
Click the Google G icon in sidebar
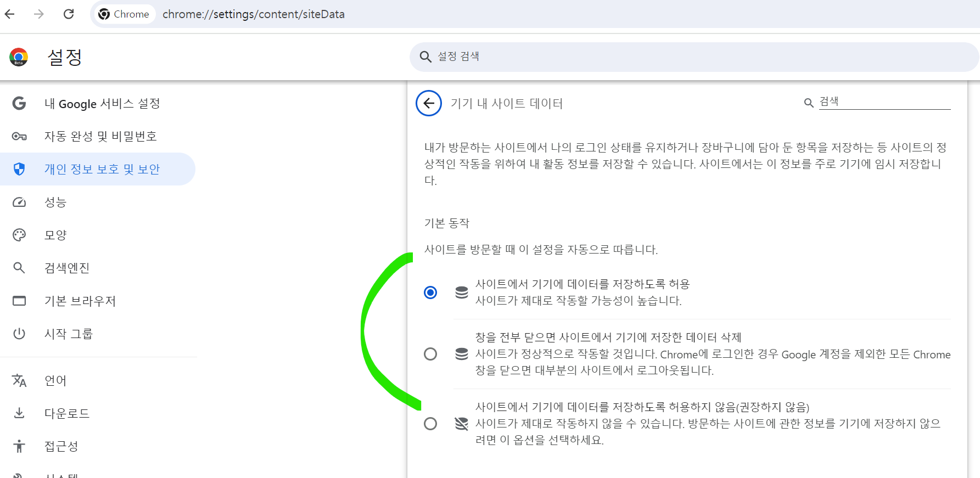click(19, 103)
